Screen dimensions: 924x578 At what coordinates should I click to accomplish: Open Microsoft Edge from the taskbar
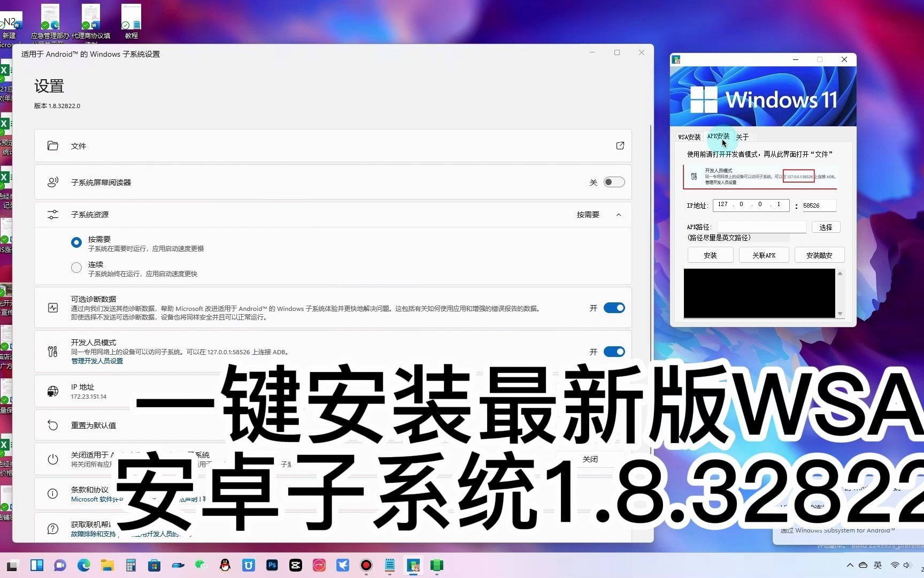[x=83, y=565]
